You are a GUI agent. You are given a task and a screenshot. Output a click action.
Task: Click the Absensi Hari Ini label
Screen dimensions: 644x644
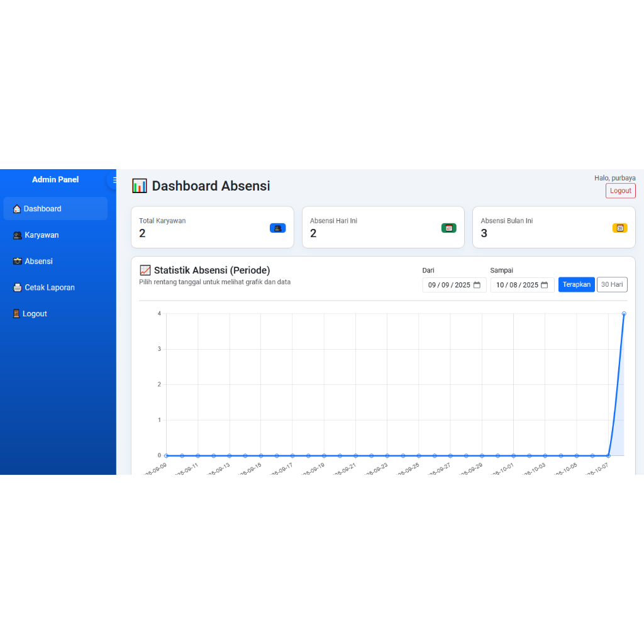pyautogui.click(x=333, y=221)
